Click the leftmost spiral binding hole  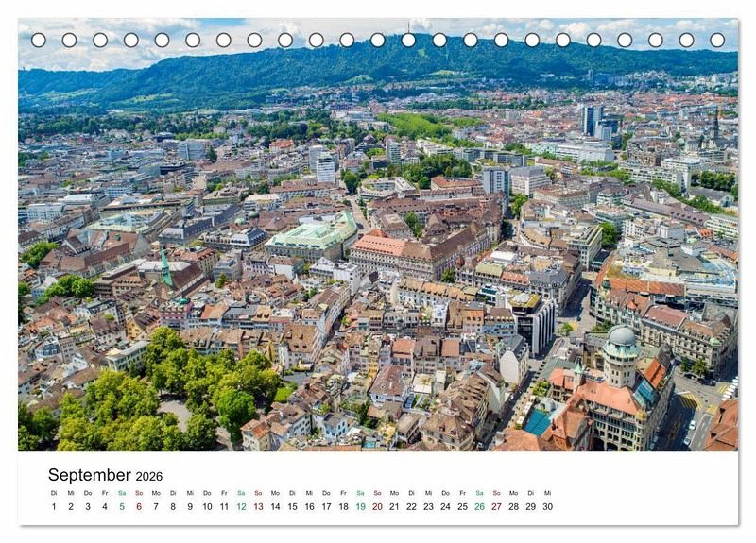39,40
